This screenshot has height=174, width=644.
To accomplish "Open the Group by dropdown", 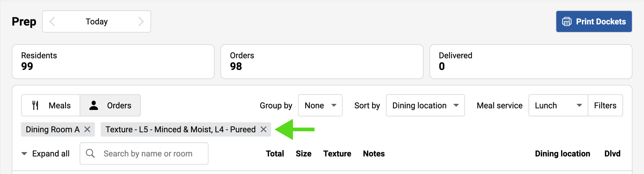I will click(x=320, y=105).
